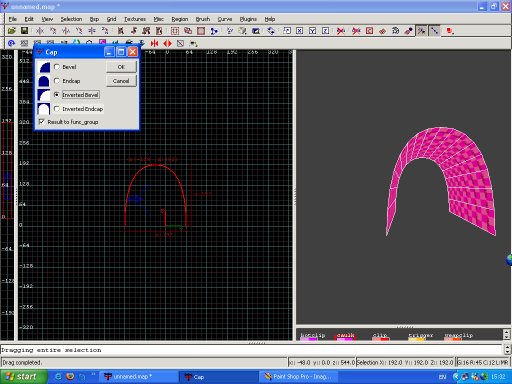Save the map with the floppy disk icon
This screenshot has height=384, width=512.
tap(24, 31)
